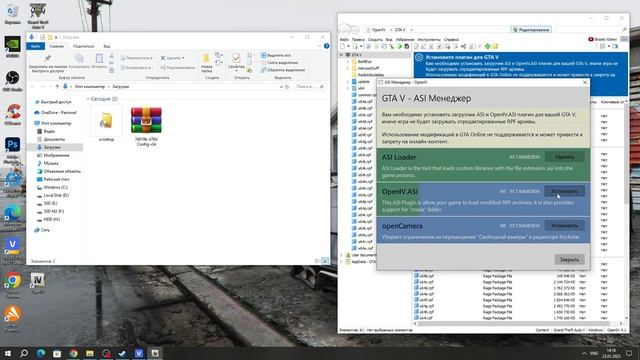Click Вставить clipboard icon in Explorer ribbon
Viewport: 640px width, 360px height.
(99, 58)
